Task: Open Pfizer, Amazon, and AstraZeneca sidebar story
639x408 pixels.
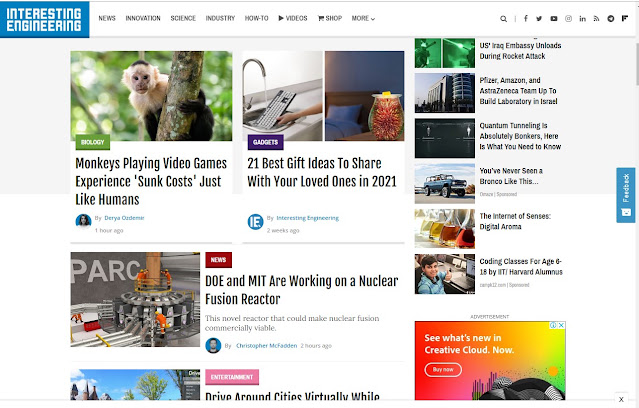Action: 518,90
